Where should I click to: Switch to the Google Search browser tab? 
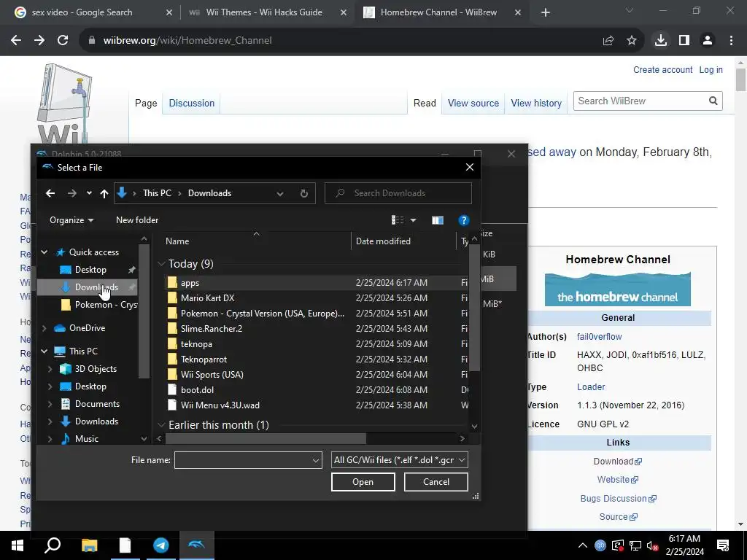pos(82,12)
